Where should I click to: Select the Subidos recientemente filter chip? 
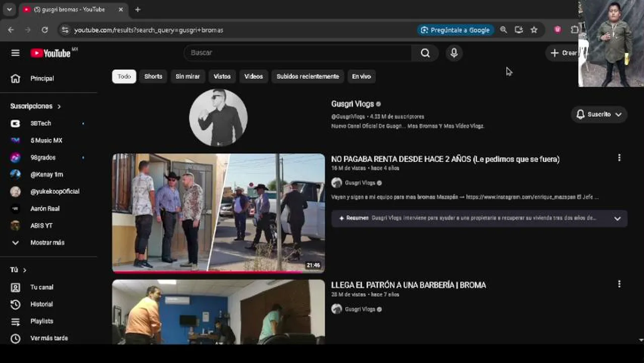coord(308,77)
